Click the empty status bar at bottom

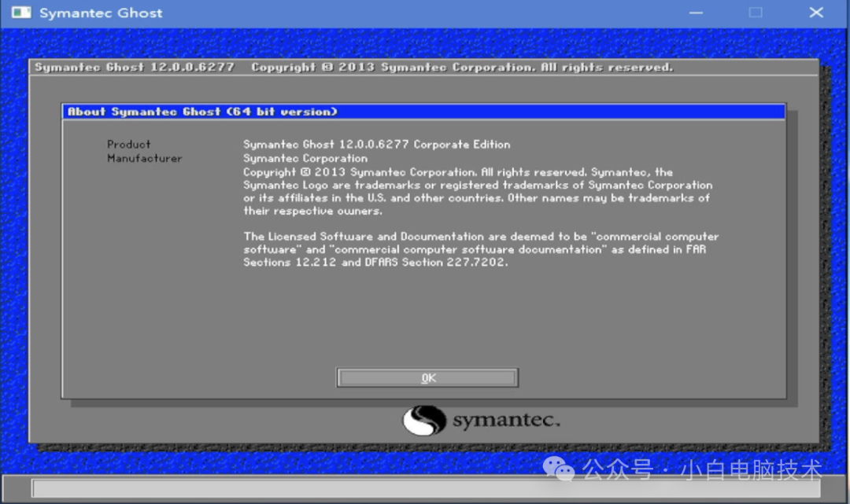click(x=426, y=488)
